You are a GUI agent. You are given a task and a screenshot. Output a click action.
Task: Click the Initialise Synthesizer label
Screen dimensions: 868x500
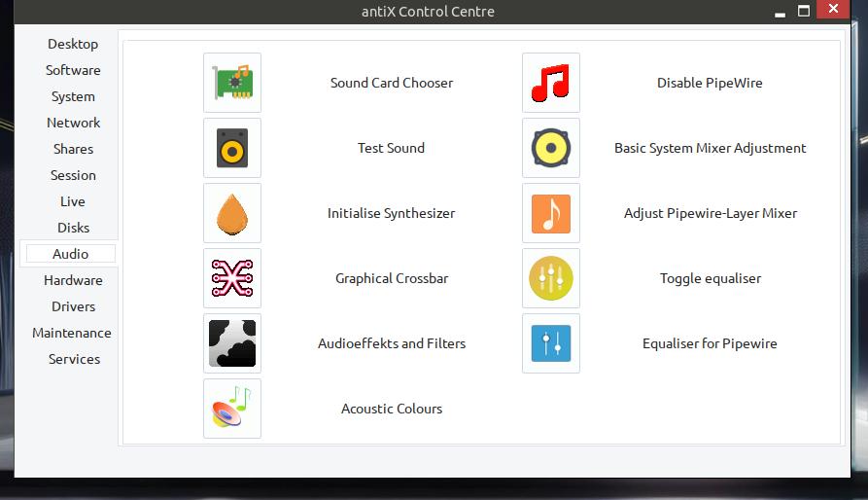[x=391, y=213]
